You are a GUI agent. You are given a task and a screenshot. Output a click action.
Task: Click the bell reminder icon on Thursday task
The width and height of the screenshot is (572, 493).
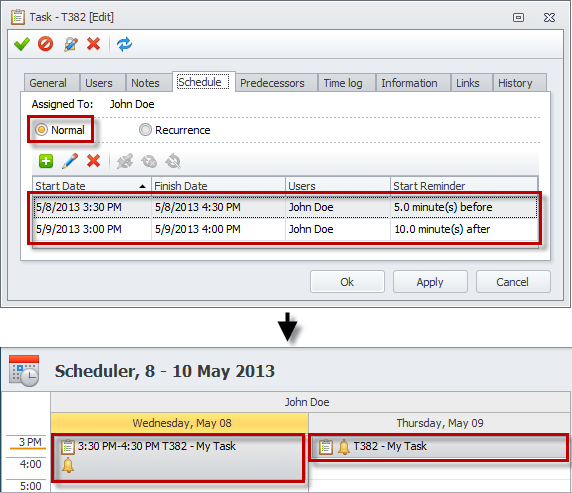point(344,447)
